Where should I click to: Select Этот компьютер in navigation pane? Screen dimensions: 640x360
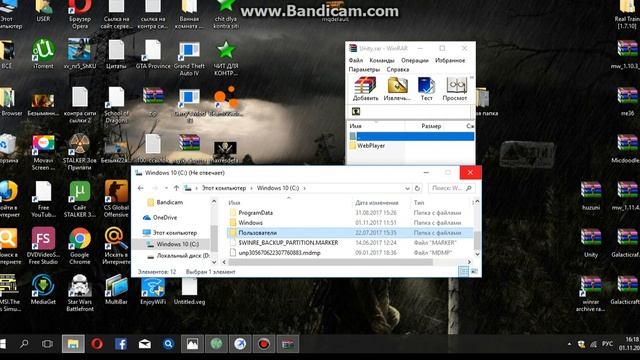[175, 233]
